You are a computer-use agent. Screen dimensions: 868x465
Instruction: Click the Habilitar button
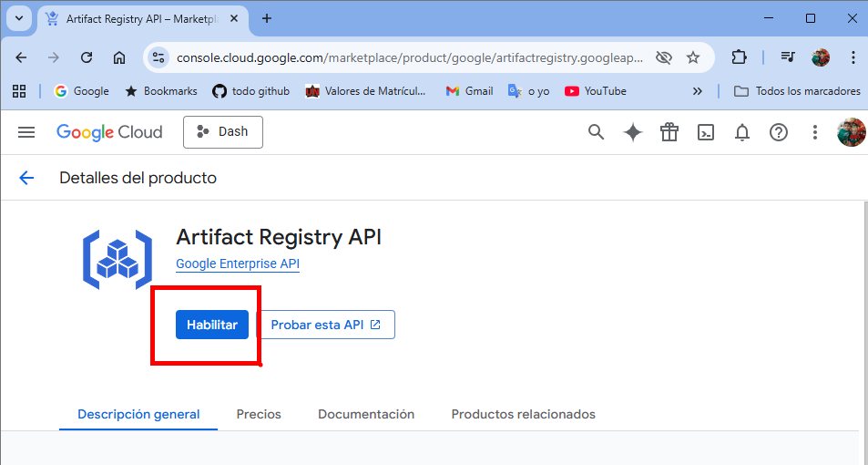pyautogui.click(x=212, y=325)
